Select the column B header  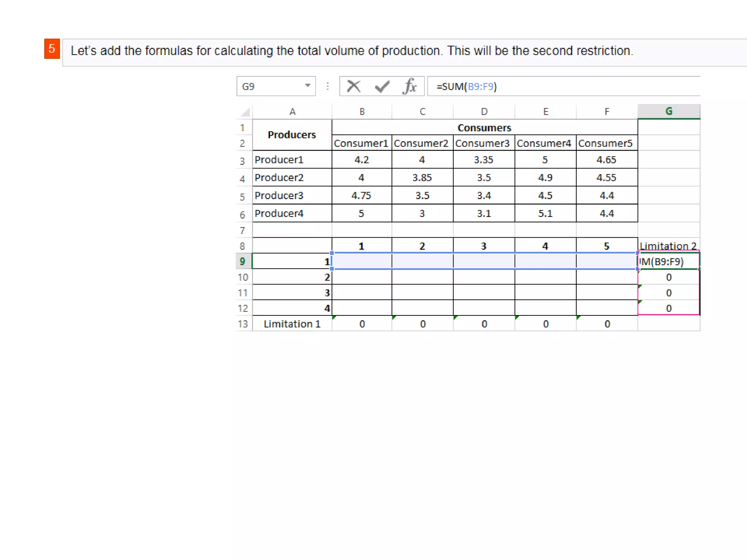(362, 112)
